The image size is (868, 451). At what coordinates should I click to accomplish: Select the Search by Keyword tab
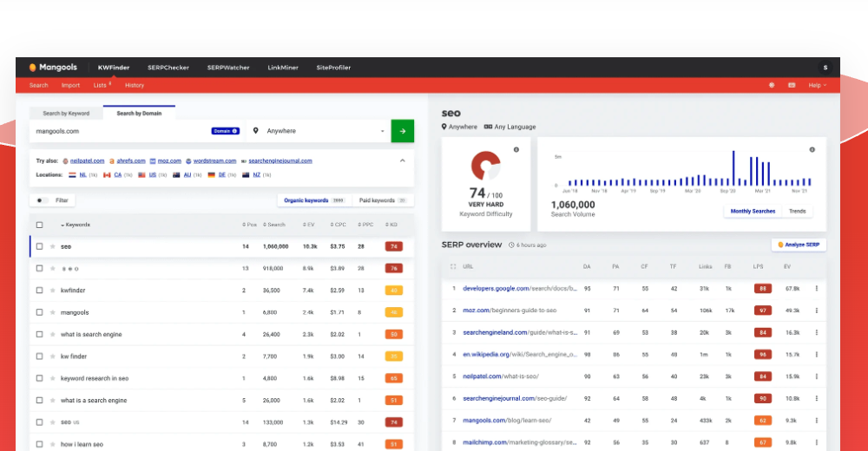pyautogui.click(x=66, y=114)
